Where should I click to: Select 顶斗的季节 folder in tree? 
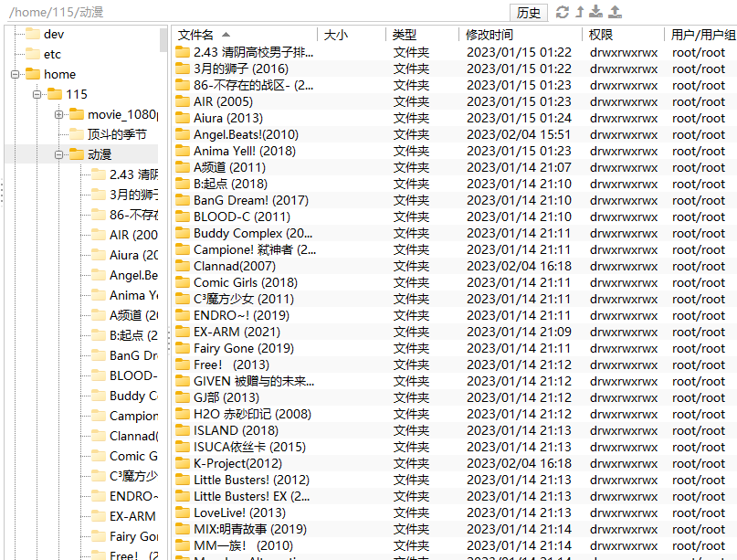[x=117, y=135]
